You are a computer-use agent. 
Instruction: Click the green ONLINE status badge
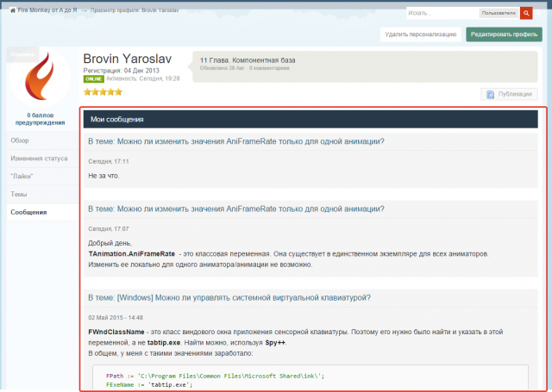click(94, 78)
